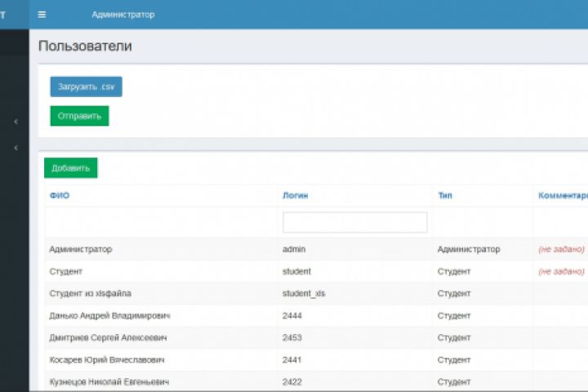Select Студент из xlsфайла row name

click(91, 294)
